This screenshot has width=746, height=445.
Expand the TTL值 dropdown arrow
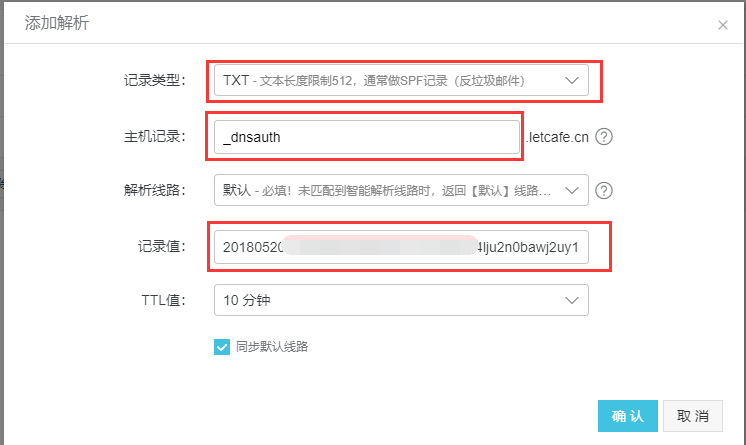click(572, 300)
